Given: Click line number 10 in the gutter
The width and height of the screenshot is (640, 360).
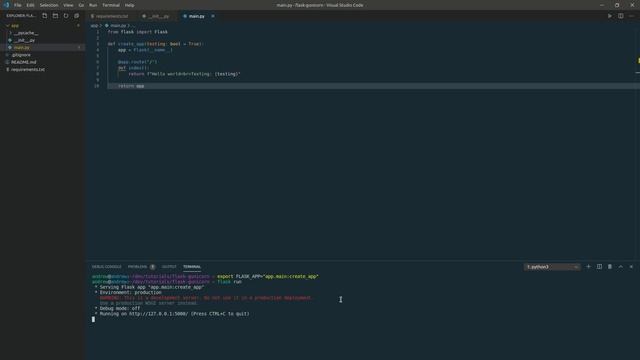Looking at the screenshot, I should pos(96,86).
